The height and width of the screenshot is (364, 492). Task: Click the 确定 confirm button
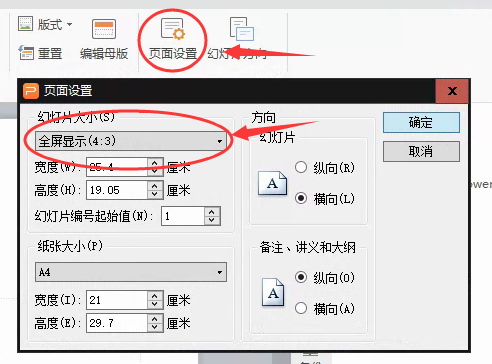(x=421, y=122)
